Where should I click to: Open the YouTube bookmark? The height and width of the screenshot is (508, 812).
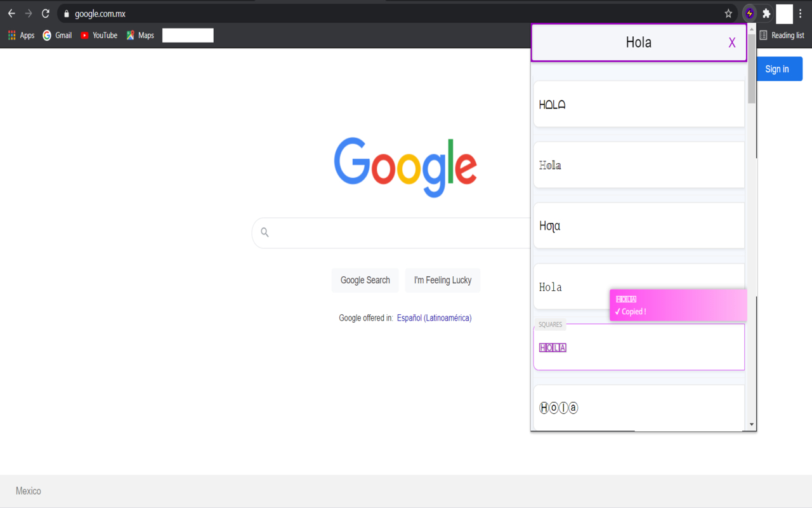(99, 36)
